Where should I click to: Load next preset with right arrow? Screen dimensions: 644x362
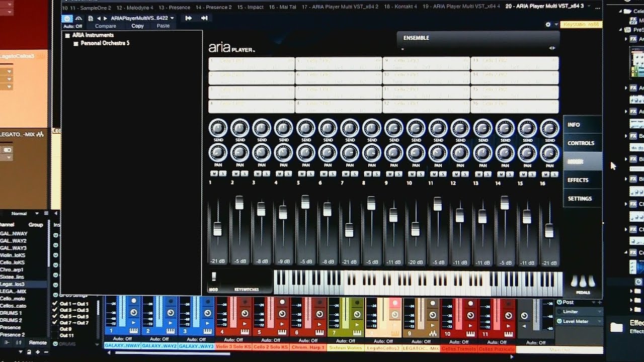coord(106,18)
